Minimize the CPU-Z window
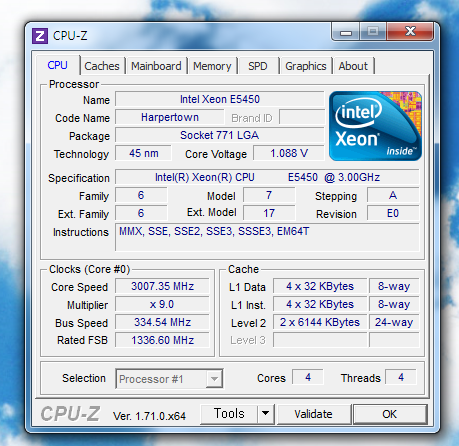459x446 pixels. [x=346, y=32]
